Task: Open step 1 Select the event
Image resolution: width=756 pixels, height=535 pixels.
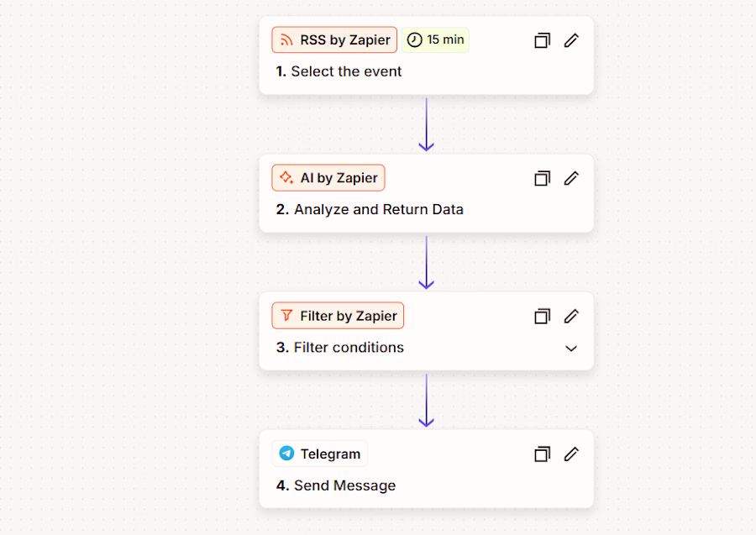Action: coord(346,72)
